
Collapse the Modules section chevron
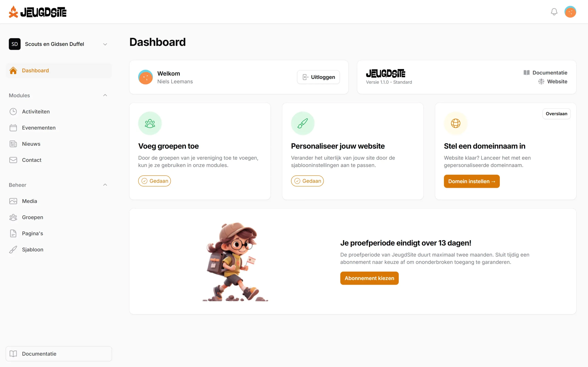click(x=105, y=95)
